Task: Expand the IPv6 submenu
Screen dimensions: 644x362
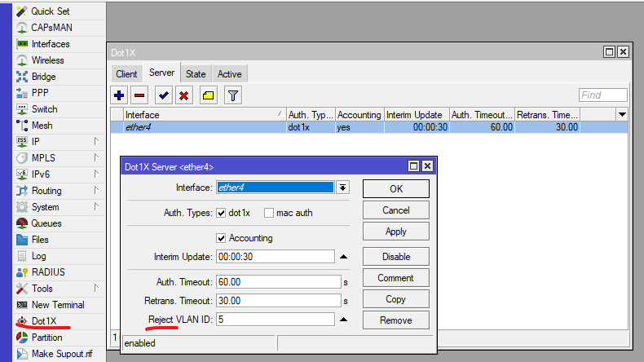Action: pyautogui.click(x=96, y=174)
